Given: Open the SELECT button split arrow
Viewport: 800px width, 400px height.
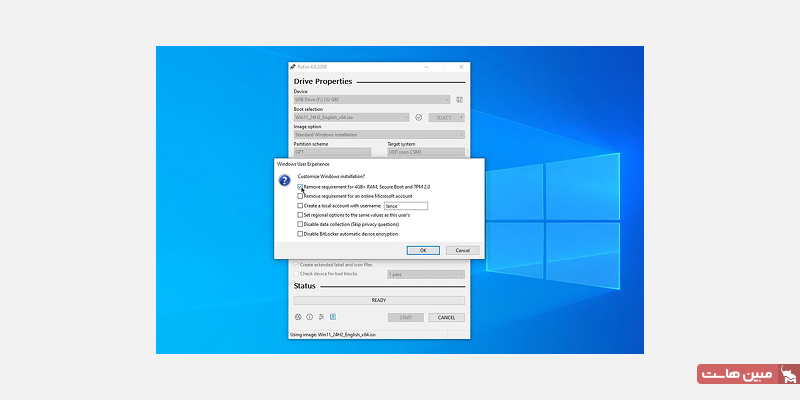Looking at the screenshot, I should 462,117.
